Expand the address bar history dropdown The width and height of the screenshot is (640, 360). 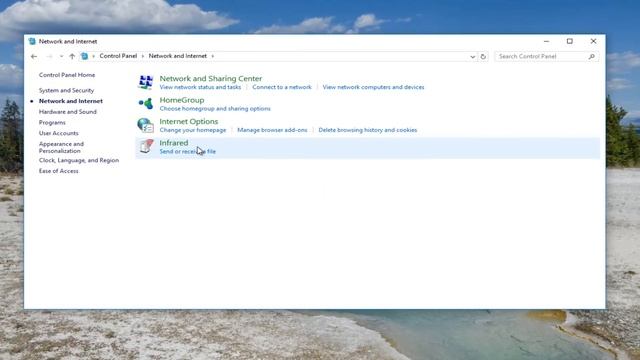coord(472,57)
